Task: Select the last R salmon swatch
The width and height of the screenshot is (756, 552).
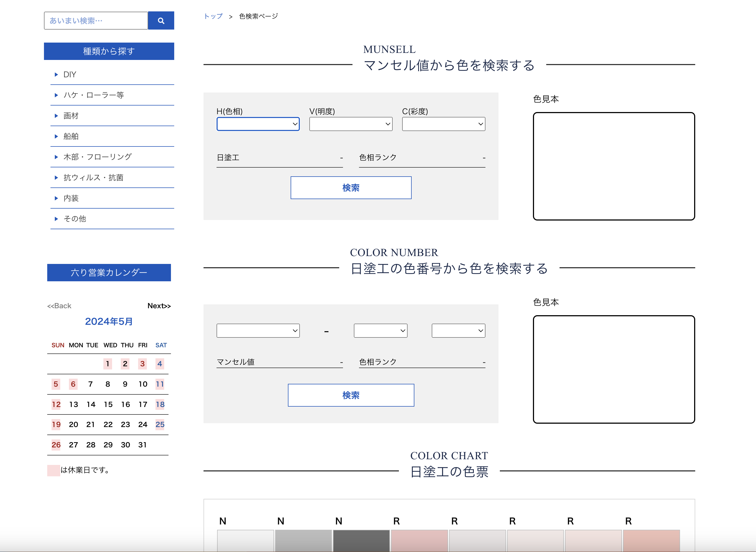Action: 651,541
